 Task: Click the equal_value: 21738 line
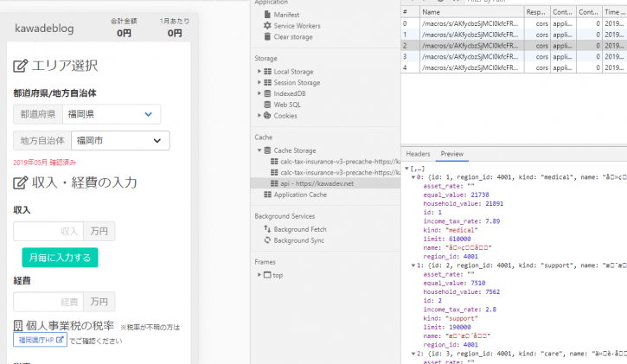click(456, 195)
